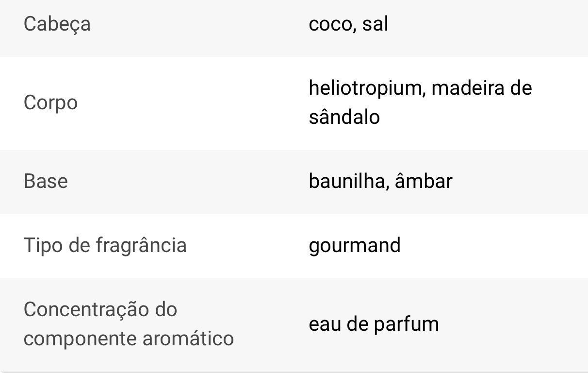Click the word Tipo in fragrance label
This screenshot has height=373, width=588.
coord(40,245)
